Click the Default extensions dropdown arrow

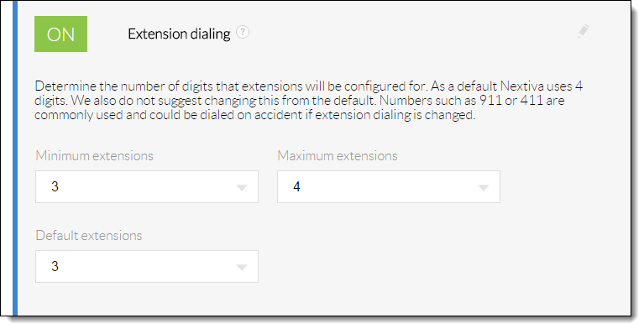[x=242, y=268]
